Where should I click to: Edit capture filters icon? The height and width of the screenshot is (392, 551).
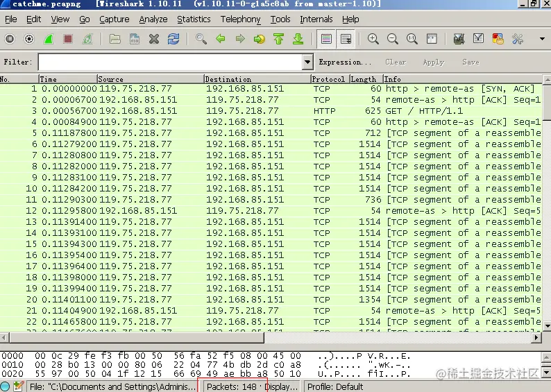[x=459, y=39]
